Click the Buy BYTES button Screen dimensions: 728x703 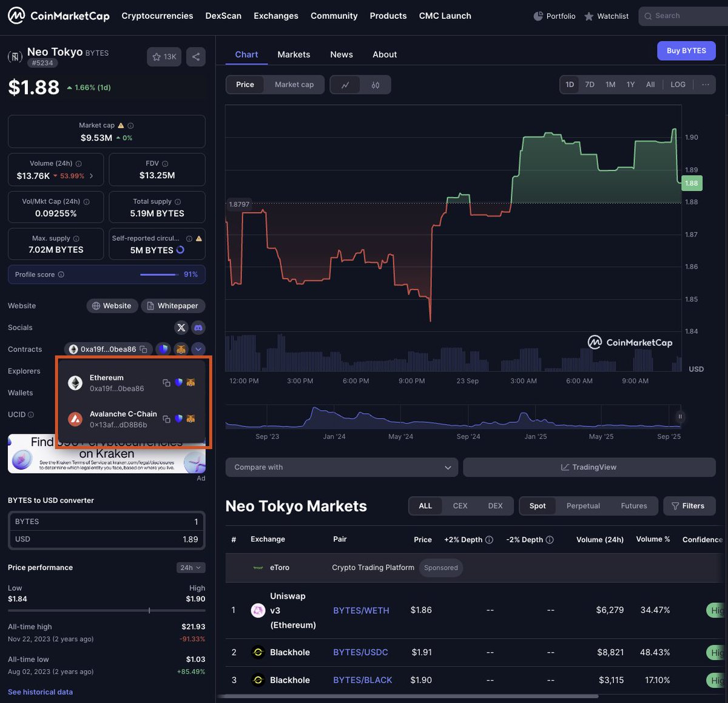tap(686, 51)
